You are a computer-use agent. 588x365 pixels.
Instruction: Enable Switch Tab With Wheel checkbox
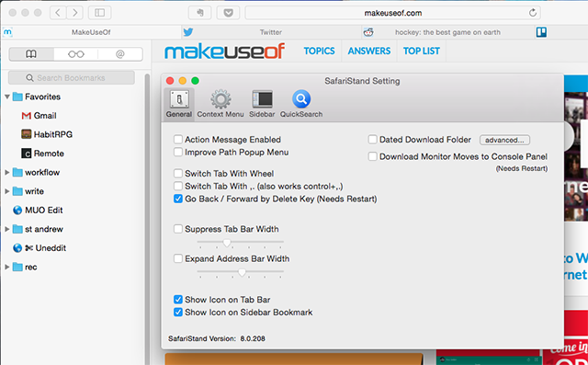tap(178, 174)
